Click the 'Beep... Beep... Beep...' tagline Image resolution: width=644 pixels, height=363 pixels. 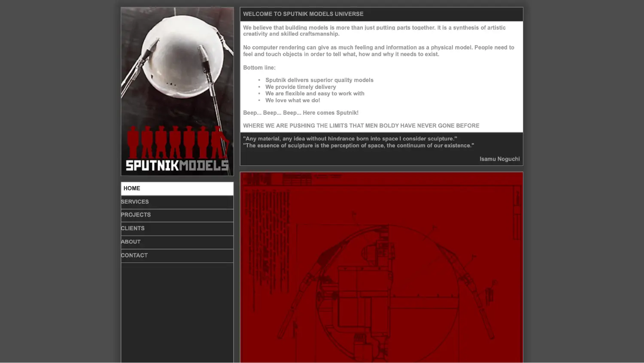pyautogui.click(x=301, y=113)
